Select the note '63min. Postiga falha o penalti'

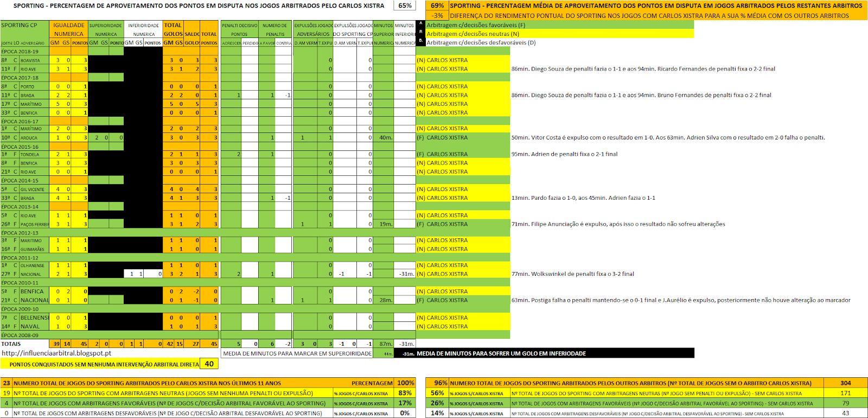click(x=681, y=300)
